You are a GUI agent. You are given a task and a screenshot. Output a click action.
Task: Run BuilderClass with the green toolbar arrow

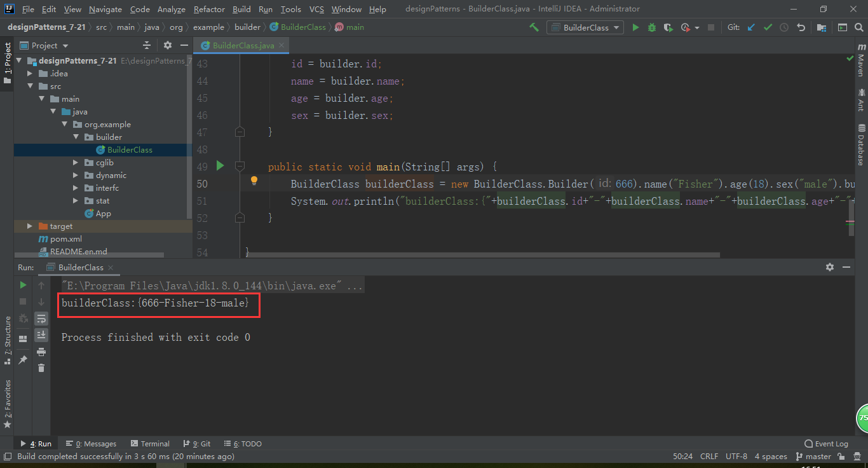tap(635, 27)
